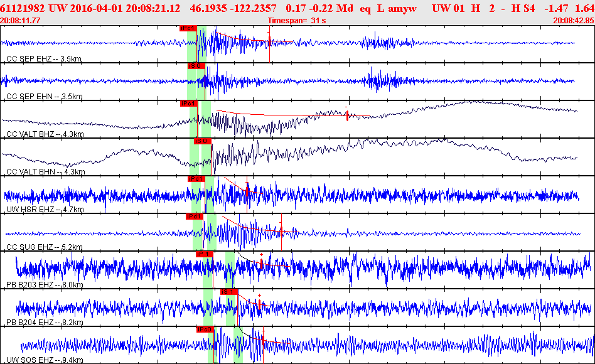Click the iPc1 pick flag on SEP EHZ
The width and height of the screenshot is (595, 364).
[x=188, y=28]
